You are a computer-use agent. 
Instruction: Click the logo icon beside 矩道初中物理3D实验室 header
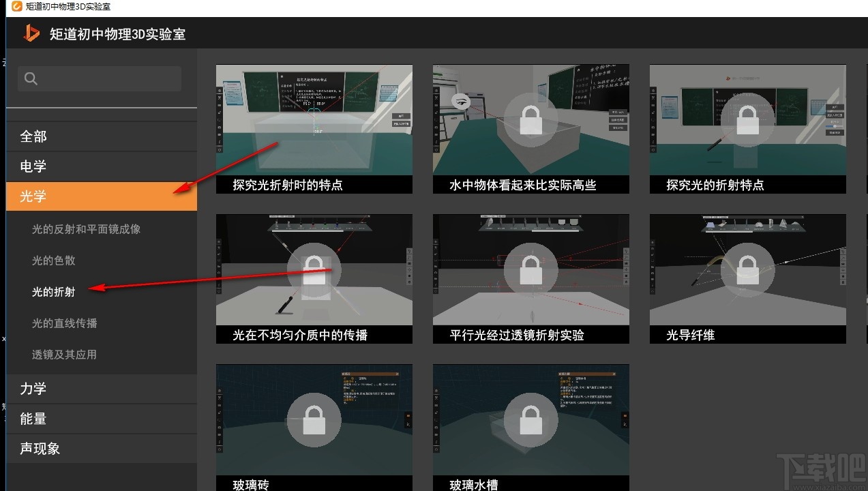pyautogui.click(x=30, y=32)
